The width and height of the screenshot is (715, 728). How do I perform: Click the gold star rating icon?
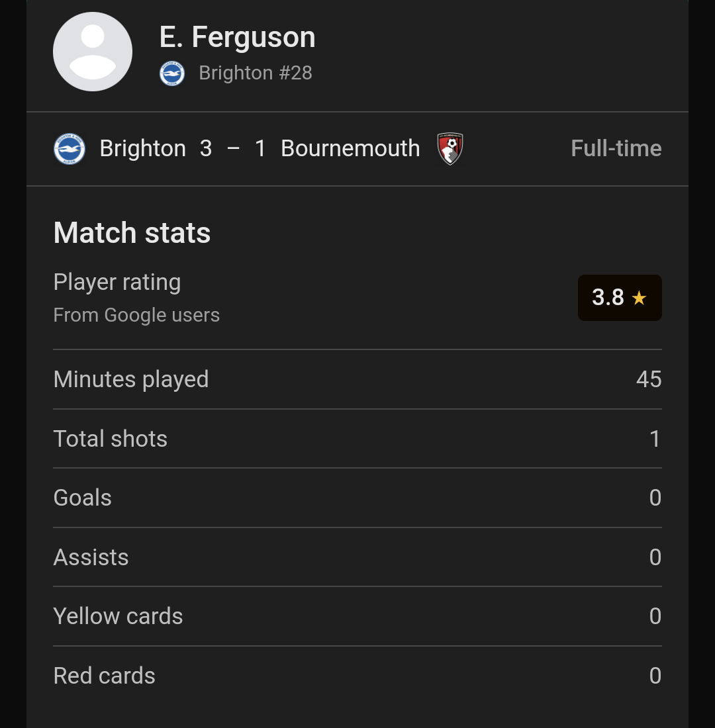coord(640,298)
